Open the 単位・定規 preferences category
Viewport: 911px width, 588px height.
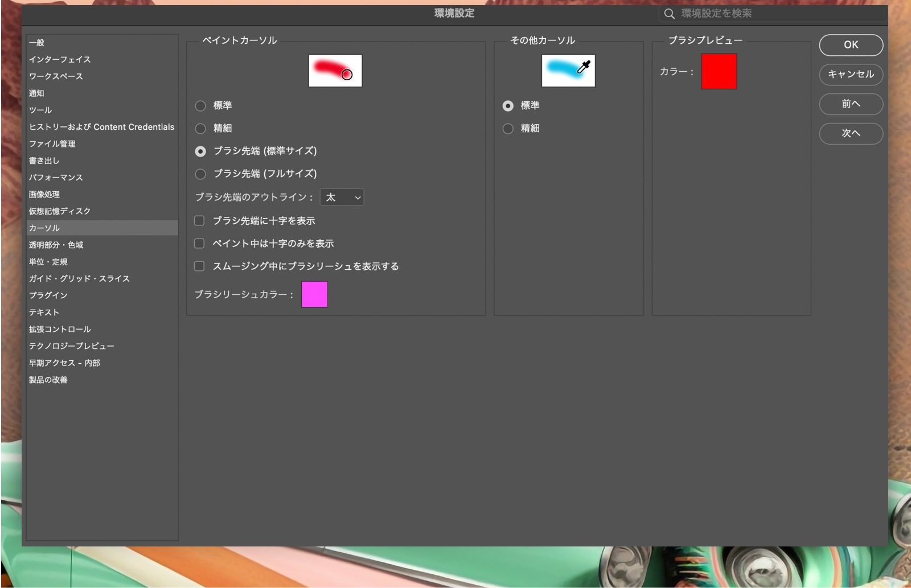[102, 262]
